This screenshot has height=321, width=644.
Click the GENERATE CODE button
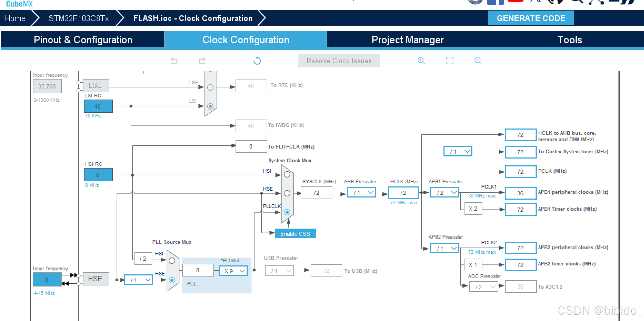coord(531,18)
